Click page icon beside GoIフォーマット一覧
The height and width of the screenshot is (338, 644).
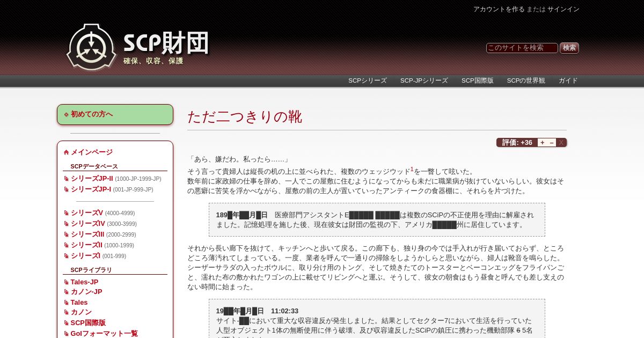coord(66,334)
